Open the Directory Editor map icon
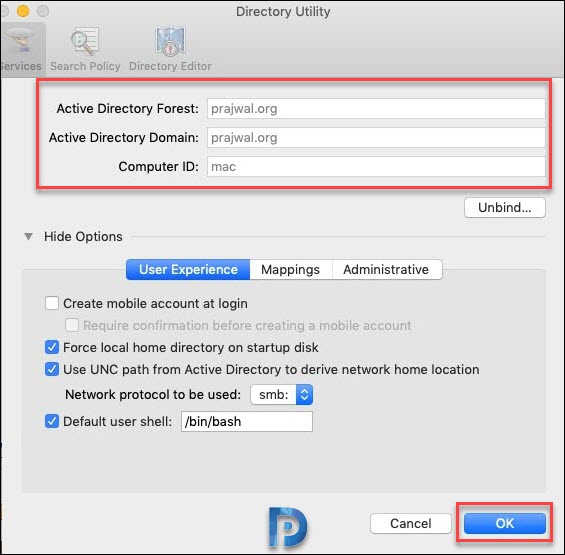Viewport: 565px width, 555px height. (170, 41)
